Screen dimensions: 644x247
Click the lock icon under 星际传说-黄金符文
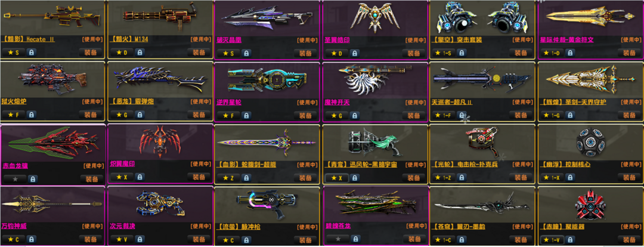click(x=570, y=53)
